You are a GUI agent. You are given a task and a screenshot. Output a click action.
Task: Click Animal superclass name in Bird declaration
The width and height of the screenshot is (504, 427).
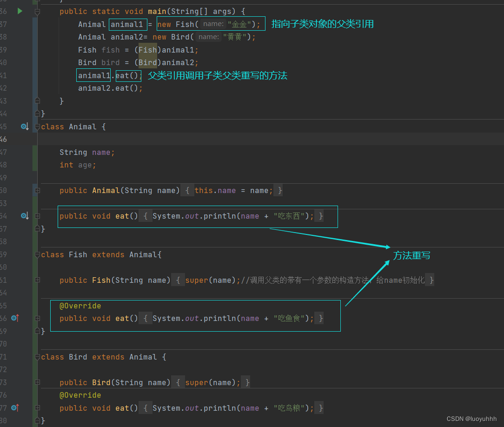pos(143,357)
